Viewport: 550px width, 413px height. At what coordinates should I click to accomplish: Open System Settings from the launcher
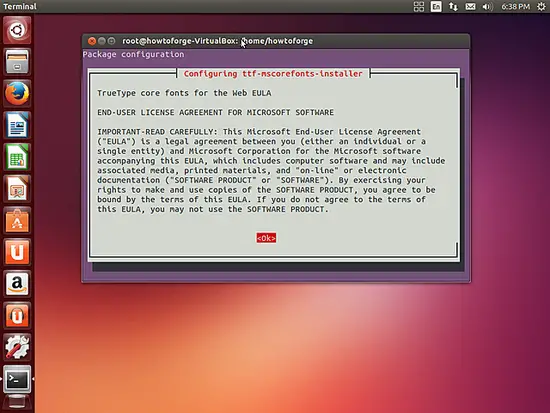click(17, 347)
